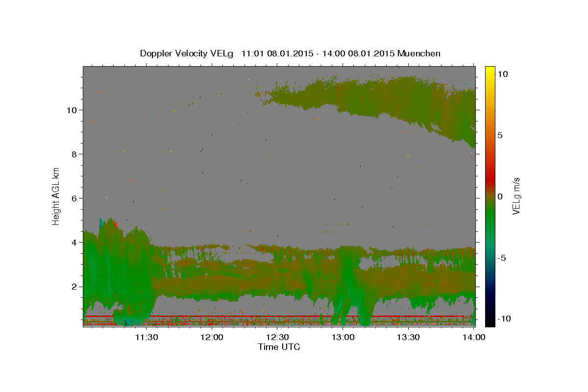Click the 14:00 time tick label
588x392 pixels.
pos(473,337)
